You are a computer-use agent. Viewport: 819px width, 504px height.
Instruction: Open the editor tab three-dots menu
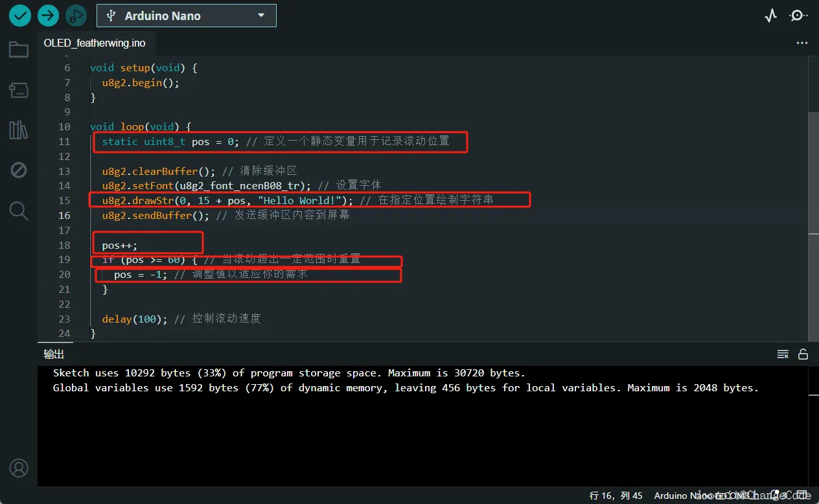click(802, 43)
